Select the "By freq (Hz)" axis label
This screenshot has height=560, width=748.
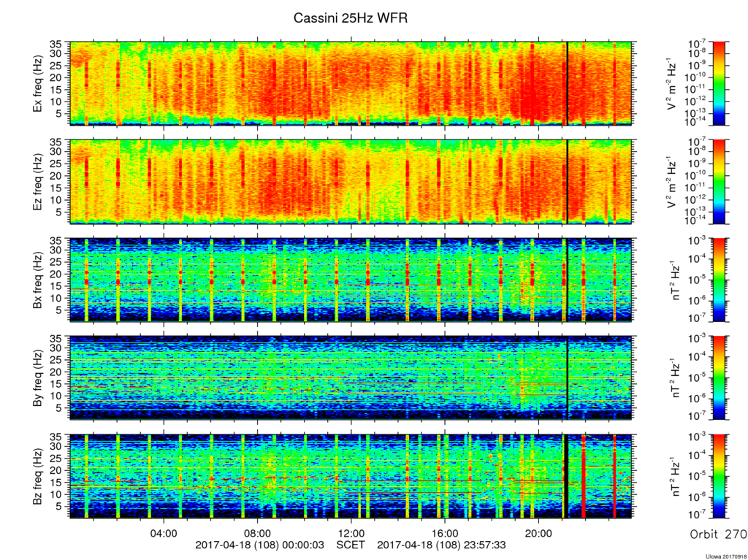[x=37, y=378]
